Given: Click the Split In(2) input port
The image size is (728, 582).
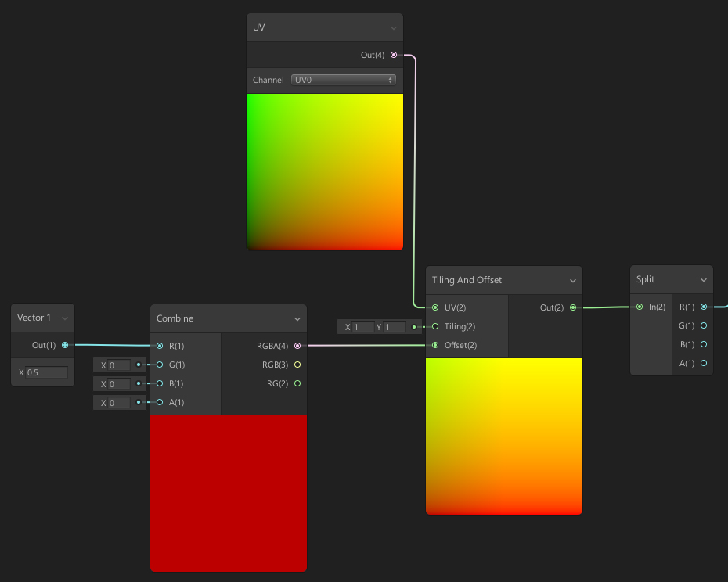Looking at the screenshot, I should [640, 307].
